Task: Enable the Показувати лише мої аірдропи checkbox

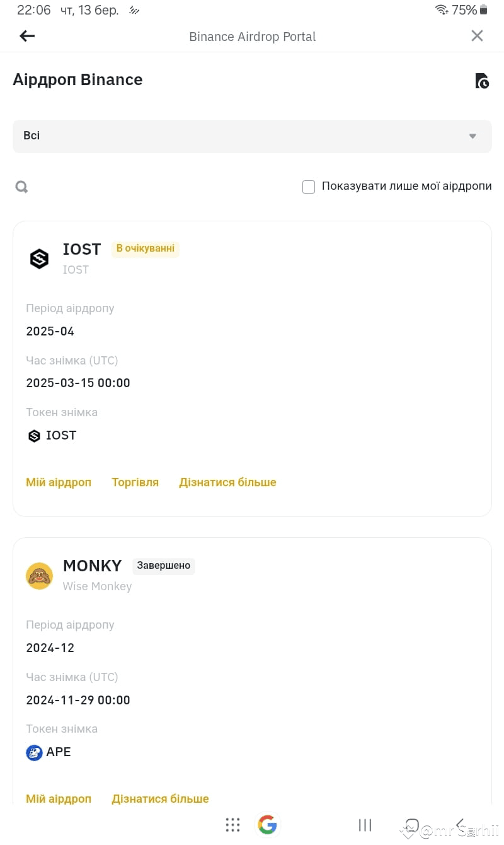Action: 309,186
